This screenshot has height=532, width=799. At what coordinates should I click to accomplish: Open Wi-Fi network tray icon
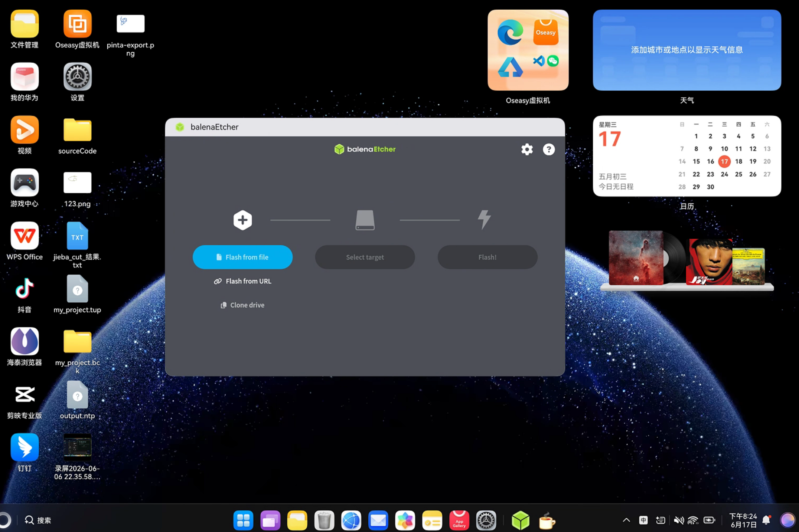pos(693,520)
